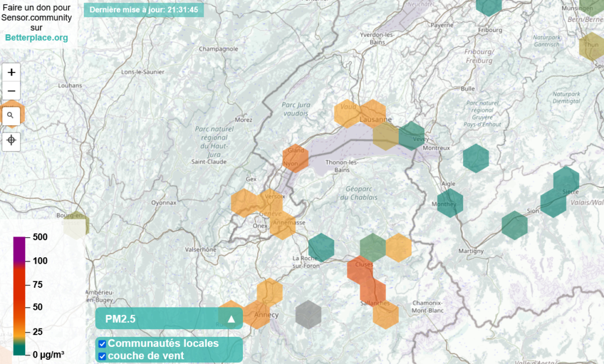This screenshot has width=604, height=364.
Task: Open the map search tool
Action: point(11,116)
